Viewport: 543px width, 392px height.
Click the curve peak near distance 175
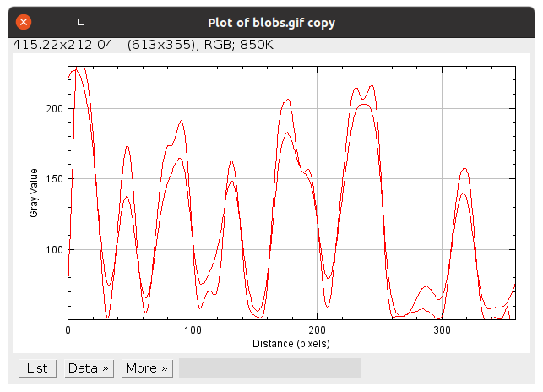pyautogui.click(x=287, y=100)
